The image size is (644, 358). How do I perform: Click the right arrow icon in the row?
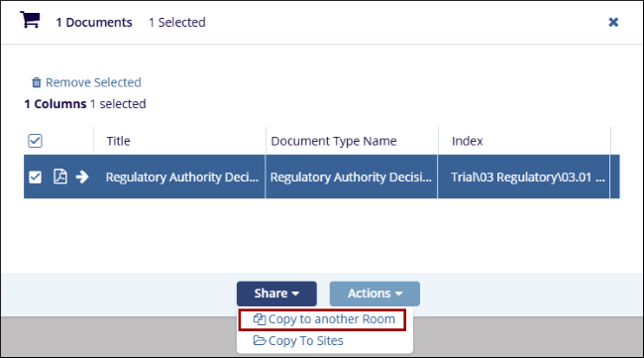click(x=82, y=177)
